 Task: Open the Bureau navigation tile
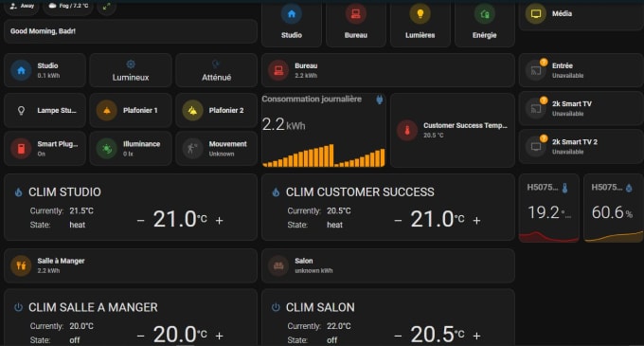356,24
